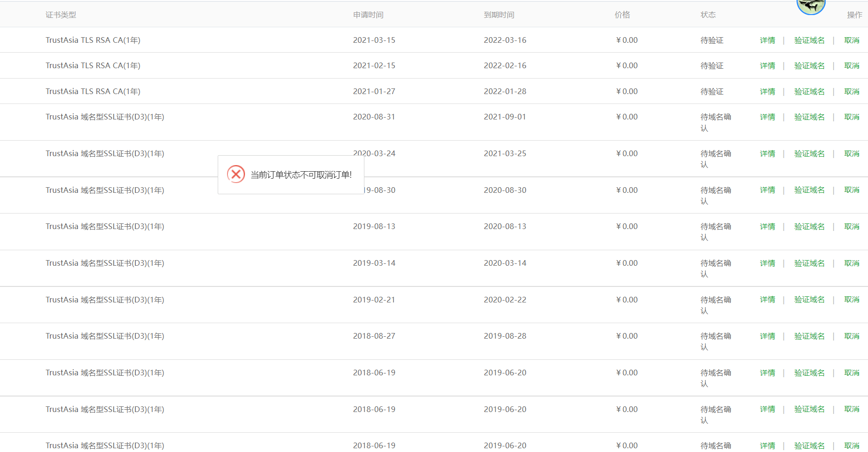
Task: Cancel the order applied on 2021-02-15
Action: click(852, 66)
